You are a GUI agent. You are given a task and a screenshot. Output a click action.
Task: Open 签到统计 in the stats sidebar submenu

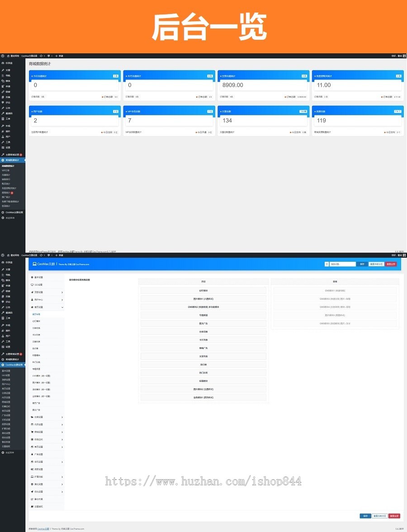click(6, 206)
